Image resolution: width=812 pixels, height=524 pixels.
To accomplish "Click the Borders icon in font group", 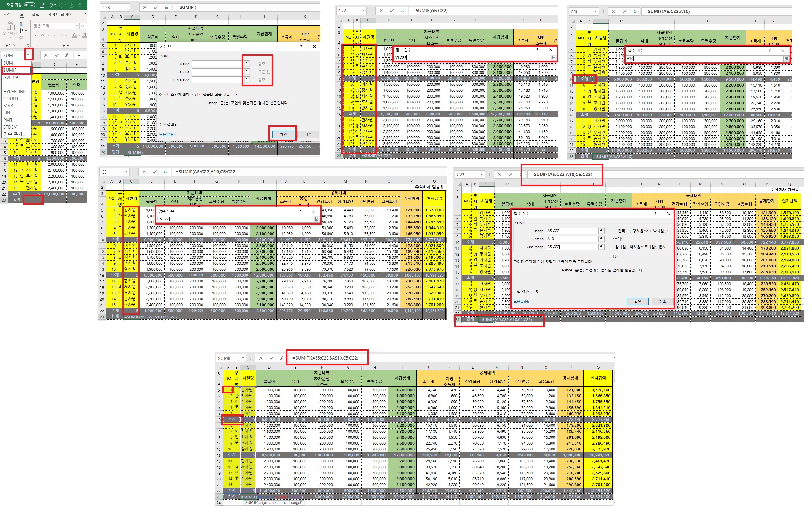I will [62, 35].
